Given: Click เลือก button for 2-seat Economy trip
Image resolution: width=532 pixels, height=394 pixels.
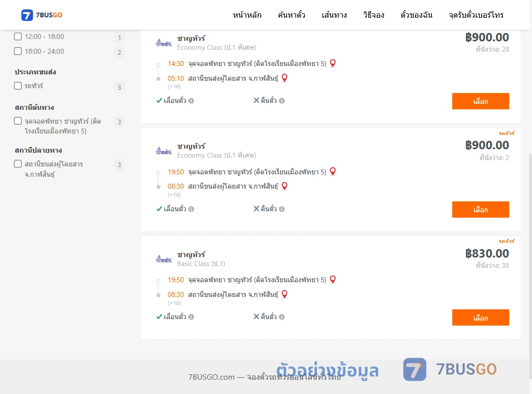Looking at the screenshot, I should click(x=480, y=209).
